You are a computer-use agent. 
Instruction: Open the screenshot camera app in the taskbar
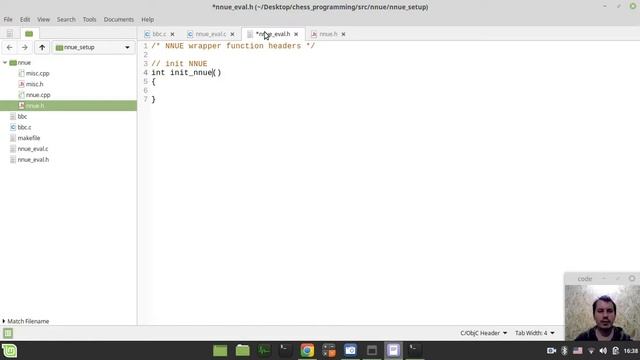click(x=350, y=351)
